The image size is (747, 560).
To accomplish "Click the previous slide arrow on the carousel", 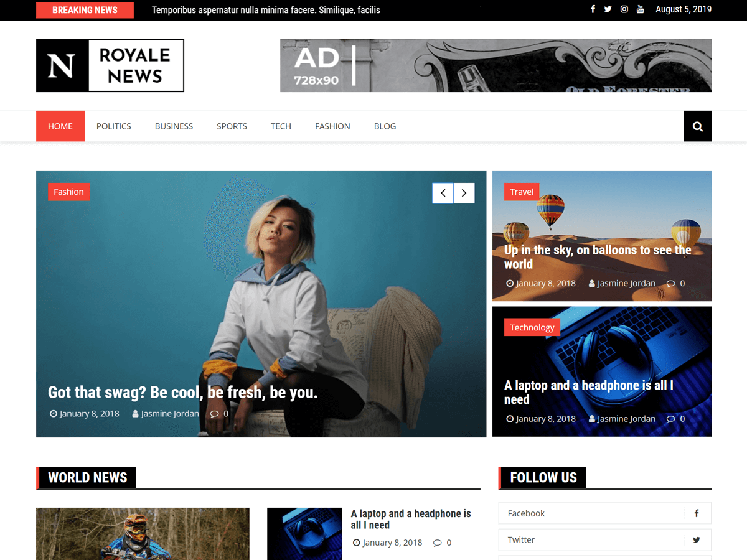I will coord(443,193).
